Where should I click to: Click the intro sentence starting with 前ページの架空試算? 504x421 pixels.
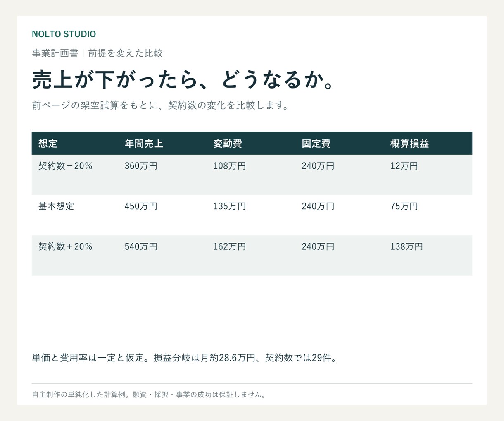(160, 105)
